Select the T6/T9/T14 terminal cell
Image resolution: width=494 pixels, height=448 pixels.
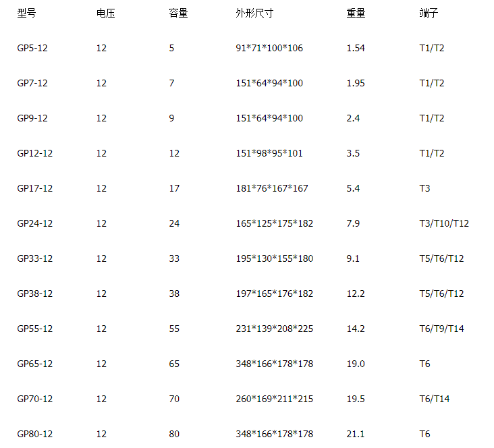pos(441,329)
